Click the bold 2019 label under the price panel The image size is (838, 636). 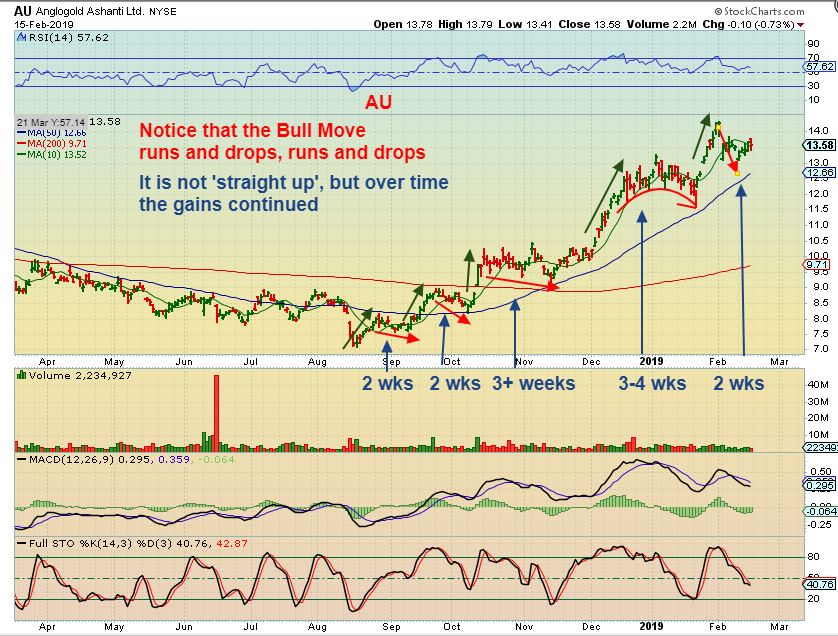(651, 361)
